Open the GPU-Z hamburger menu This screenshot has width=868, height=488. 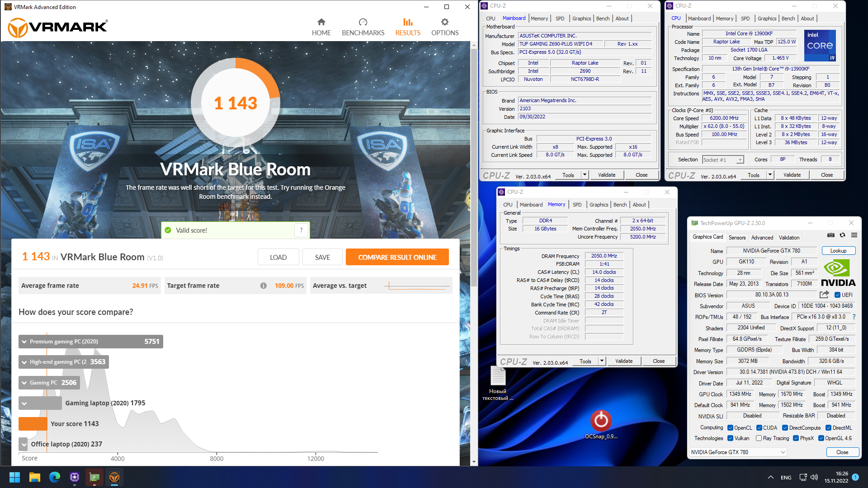(854, 235)
